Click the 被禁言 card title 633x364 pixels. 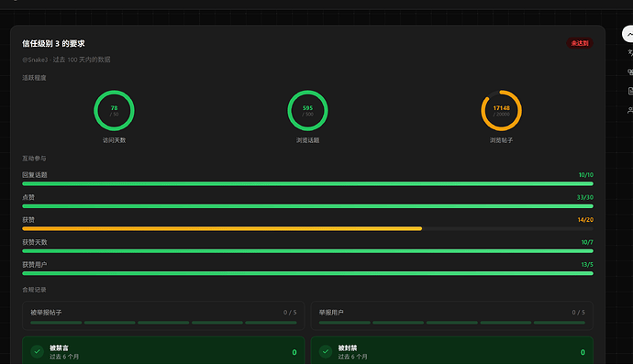point(59,347)
